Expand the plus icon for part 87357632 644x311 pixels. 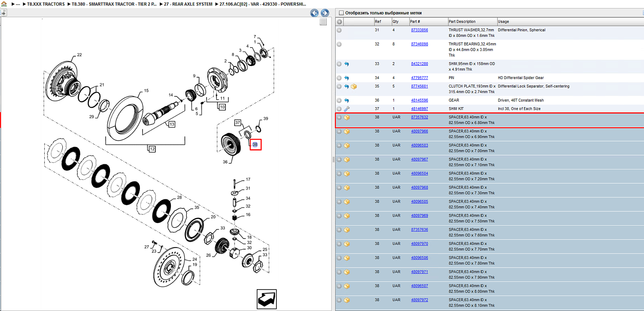point(339,117)
